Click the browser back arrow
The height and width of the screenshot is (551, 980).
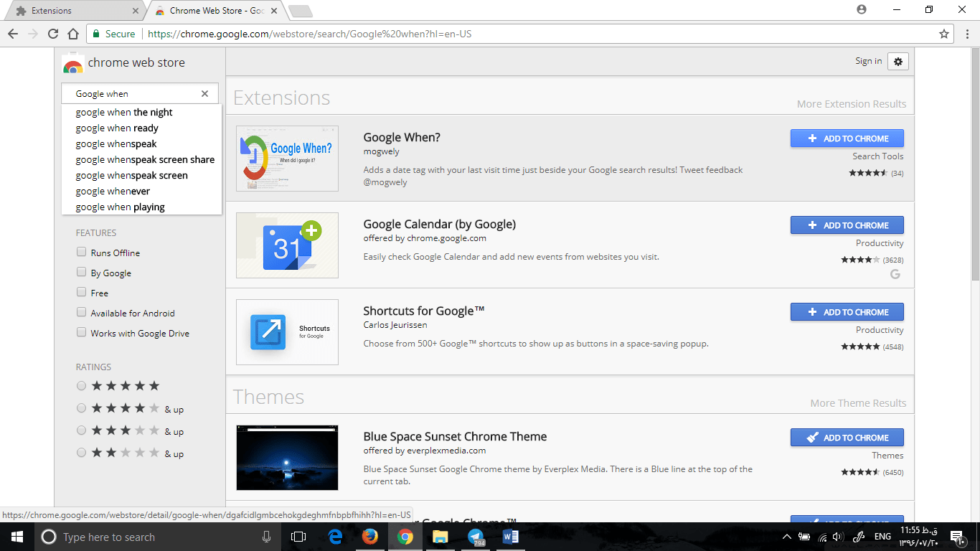point(13,34)
